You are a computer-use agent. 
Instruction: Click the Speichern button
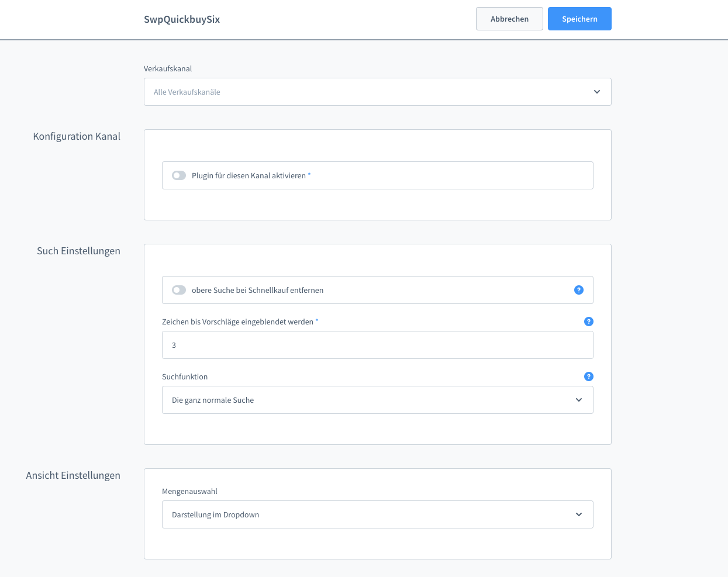(x=579, y=19)
